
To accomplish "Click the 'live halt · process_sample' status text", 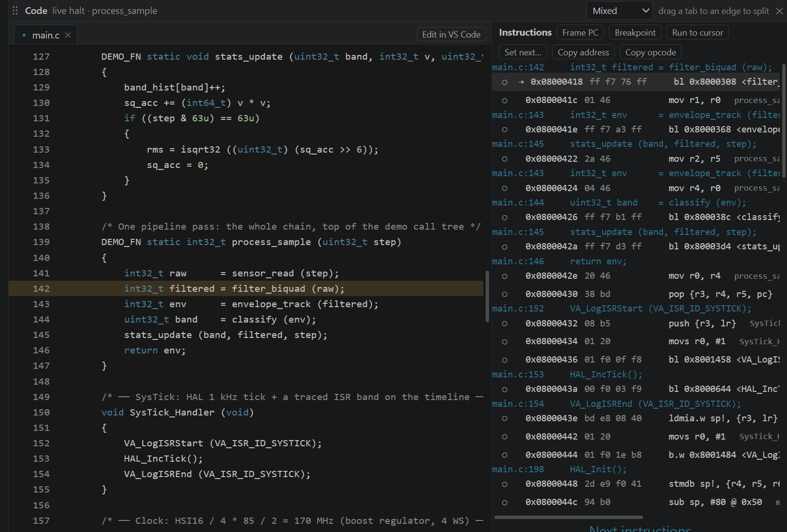I will (x=105, y=11).
